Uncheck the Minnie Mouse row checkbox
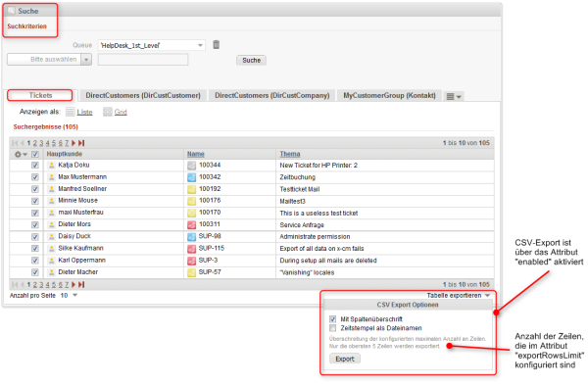 [x=35, y=201]
